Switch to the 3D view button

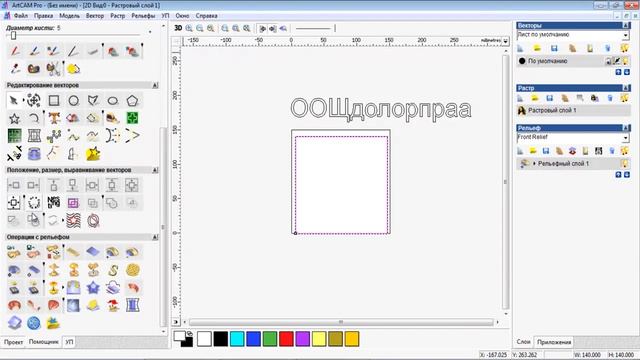(178, 28)
